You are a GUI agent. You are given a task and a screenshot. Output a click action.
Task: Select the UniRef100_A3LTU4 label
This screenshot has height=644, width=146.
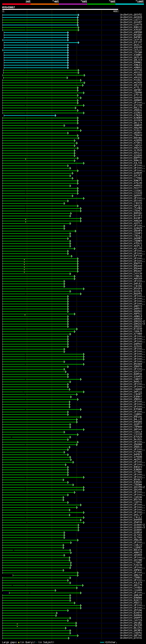coord(131,163)
